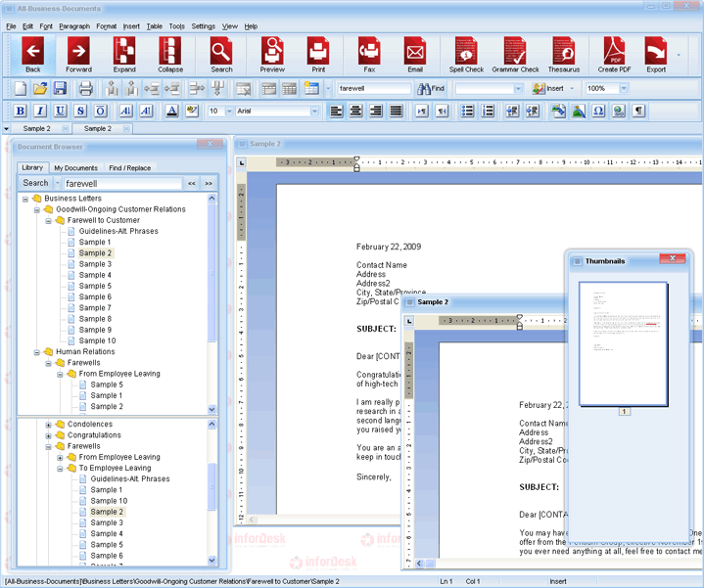Switch to Find / Replace tab
This screenshot has height=588, width=704.
pos(130,168)
